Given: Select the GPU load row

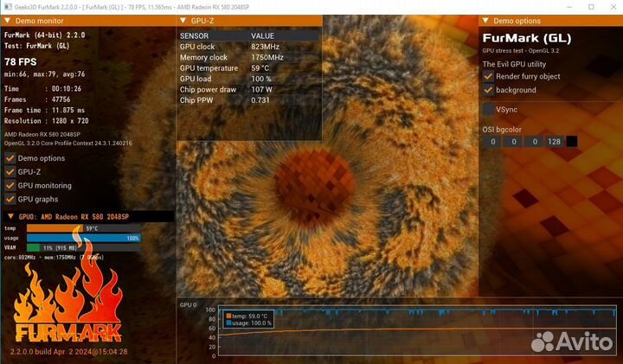Looking at the screenshot, I should point(249,79).
